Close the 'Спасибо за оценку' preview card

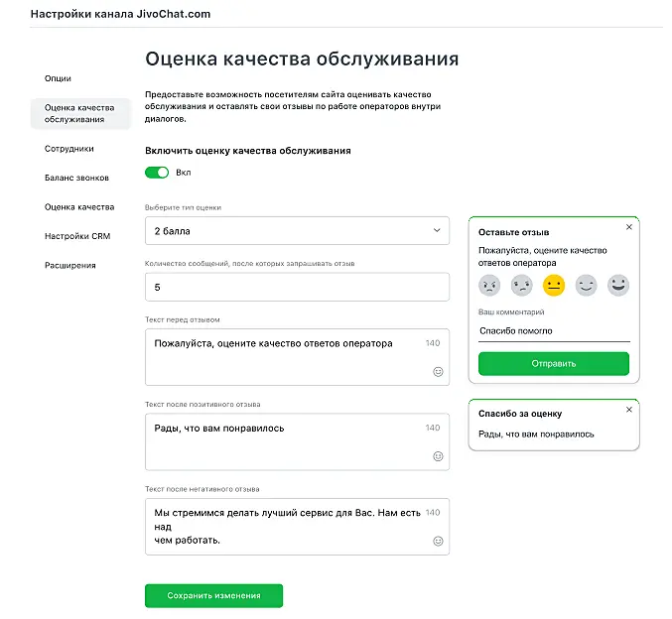pyautogui.click(x=628, y=409)
